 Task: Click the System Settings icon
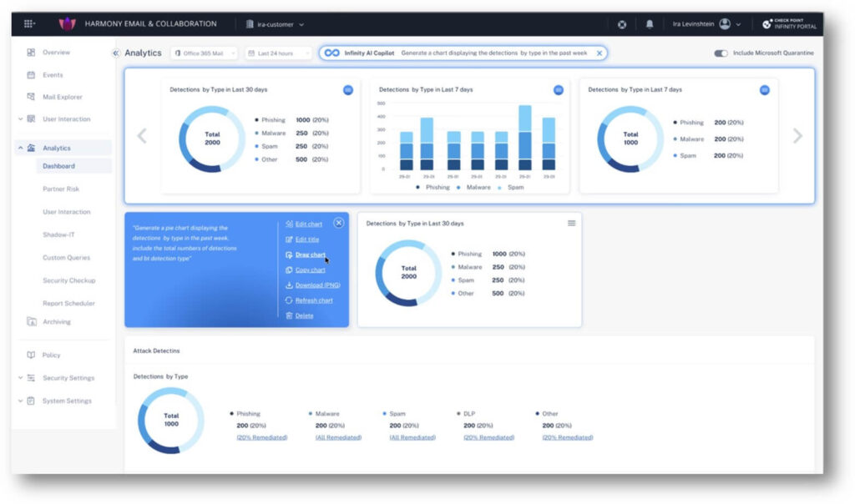tap(31, 401)
